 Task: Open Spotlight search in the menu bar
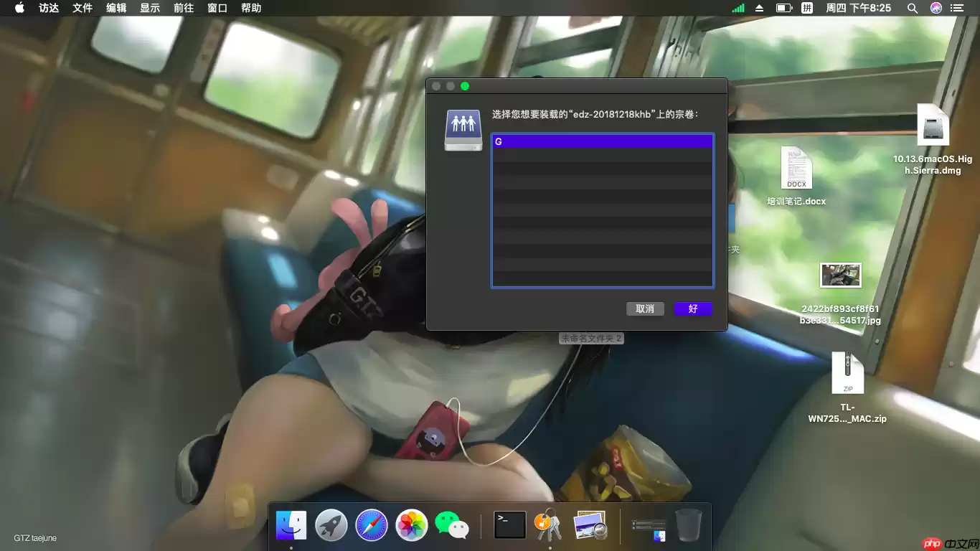(912, 8)
